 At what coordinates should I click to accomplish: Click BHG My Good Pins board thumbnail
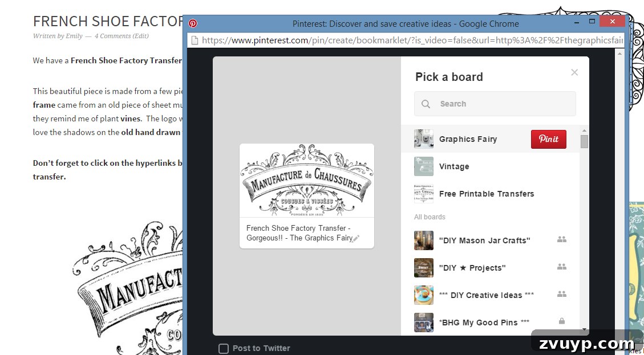[423, 323]
